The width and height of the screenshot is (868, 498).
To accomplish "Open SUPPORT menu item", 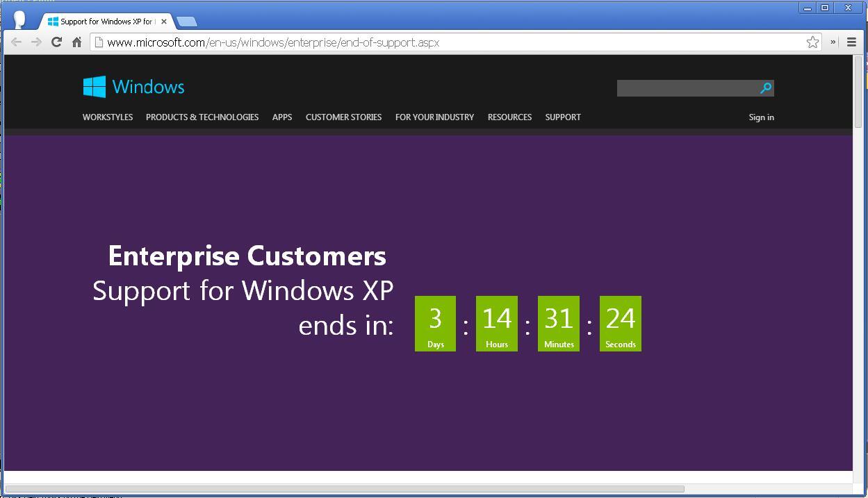I will point(563,117).
